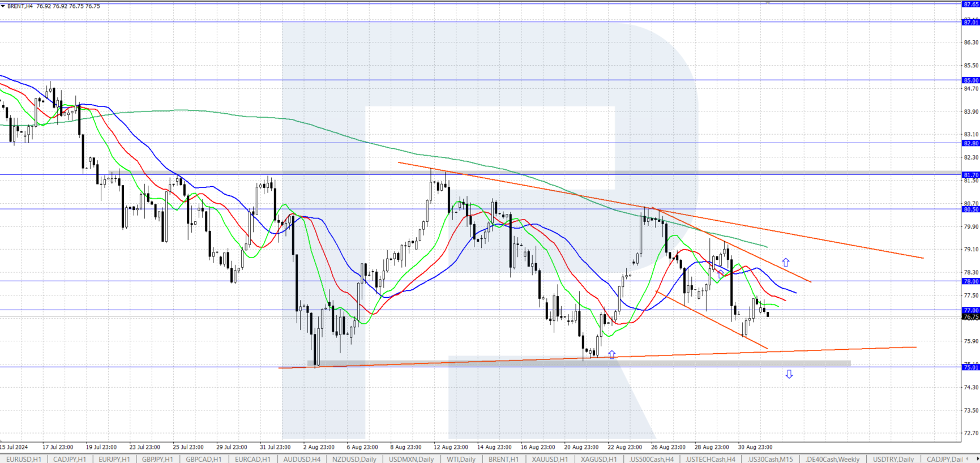The width and height of the screenshot is (980, 463).
Task: Click the 15 Jul 2024 date label
Action: [x=14, y=447]
